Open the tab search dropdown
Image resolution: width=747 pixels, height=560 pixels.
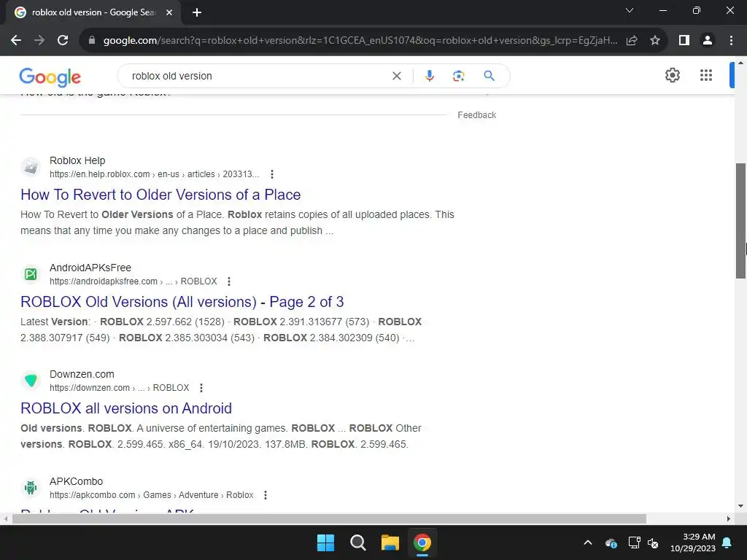[x=630, y=10]
